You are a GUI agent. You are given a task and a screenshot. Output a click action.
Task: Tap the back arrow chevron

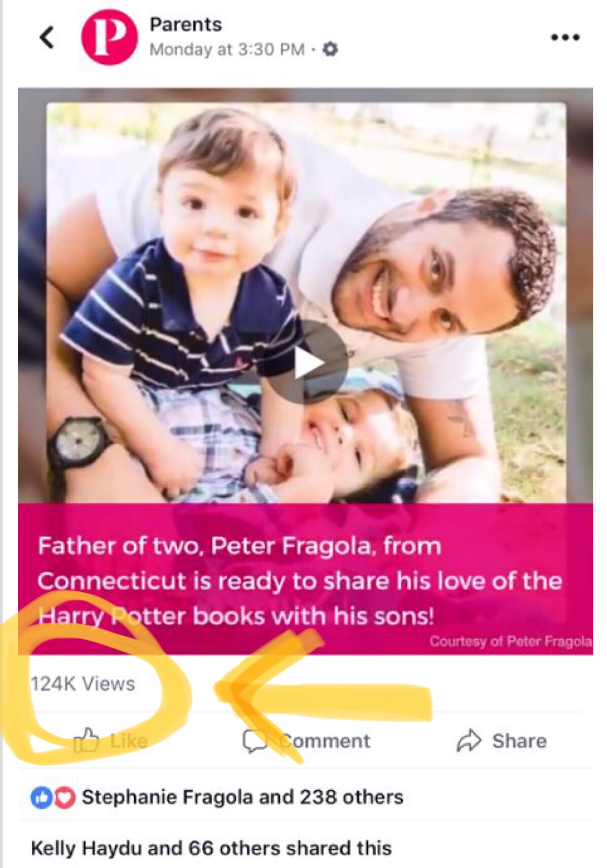pyautogui.click(x=47, y=38)
